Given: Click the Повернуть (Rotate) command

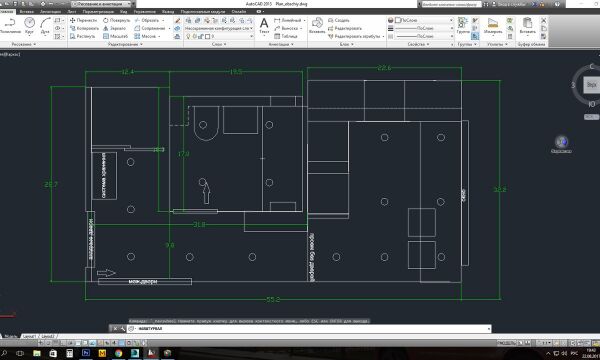Looking at the screenshot, I should [116, 20].
